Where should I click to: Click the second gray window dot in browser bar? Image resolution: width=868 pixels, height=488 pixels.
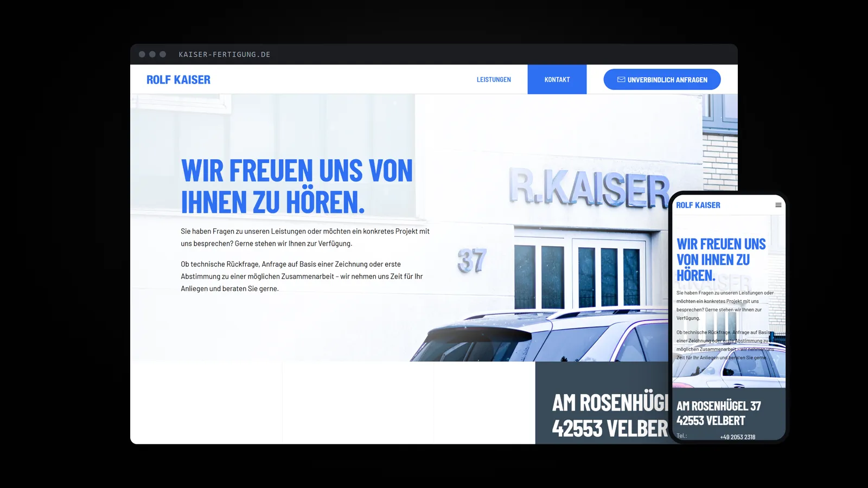click(152, 54)
